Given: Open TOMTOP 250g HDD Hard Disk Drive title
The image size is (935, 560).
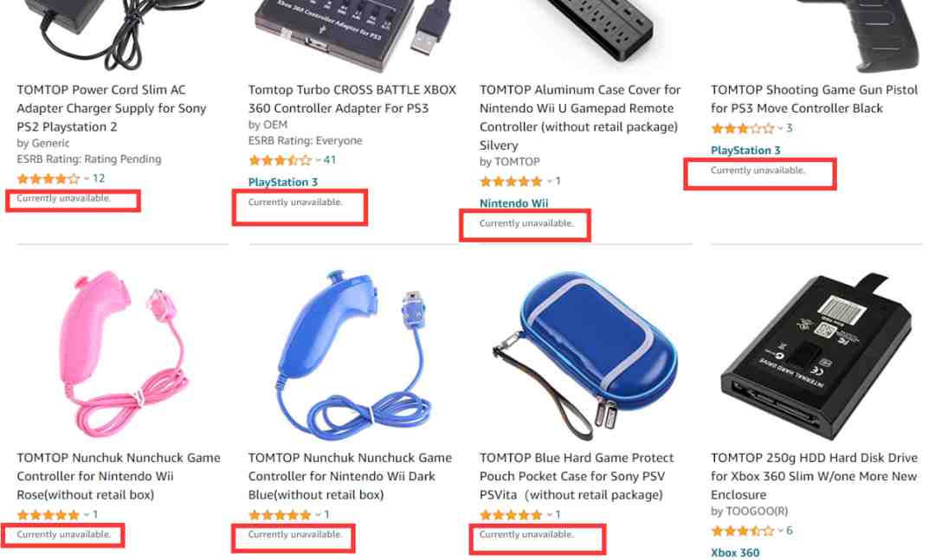Looking at the screenshot, I should click(814, 476).
